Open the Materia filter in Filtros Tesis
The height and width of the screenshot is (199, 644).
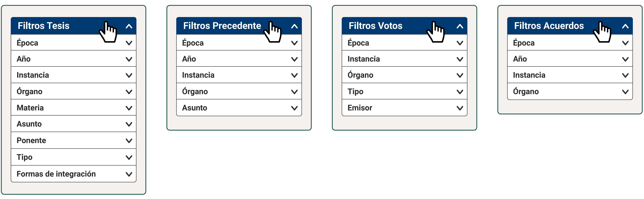point(74,108)
